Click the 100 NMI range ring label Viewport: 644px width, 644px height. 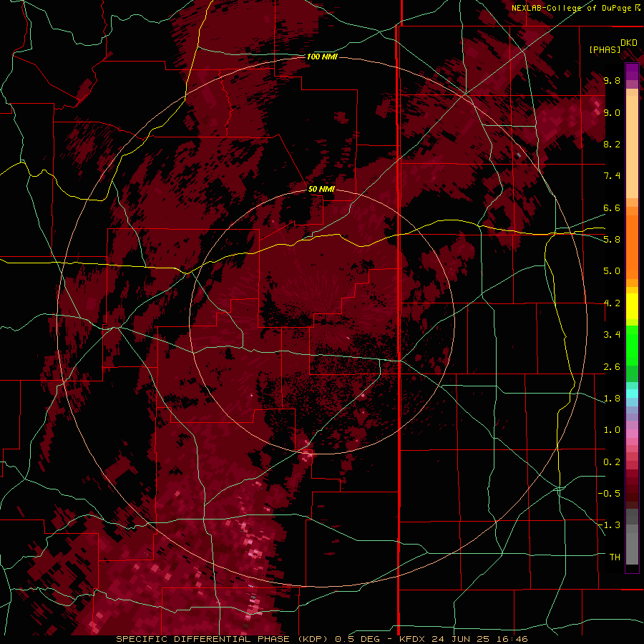click(x=322, y=57)
